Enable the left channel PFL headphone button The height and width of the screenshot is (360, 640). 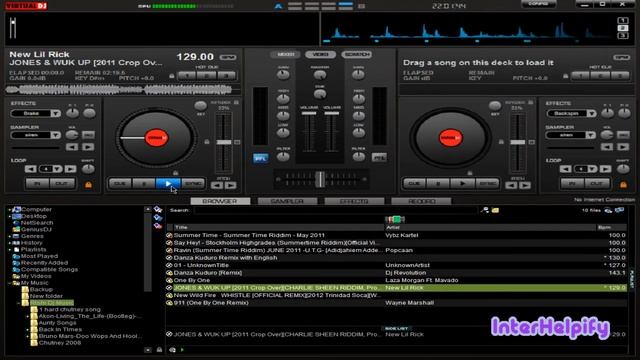pyautogui.click(x=260, y=158)
